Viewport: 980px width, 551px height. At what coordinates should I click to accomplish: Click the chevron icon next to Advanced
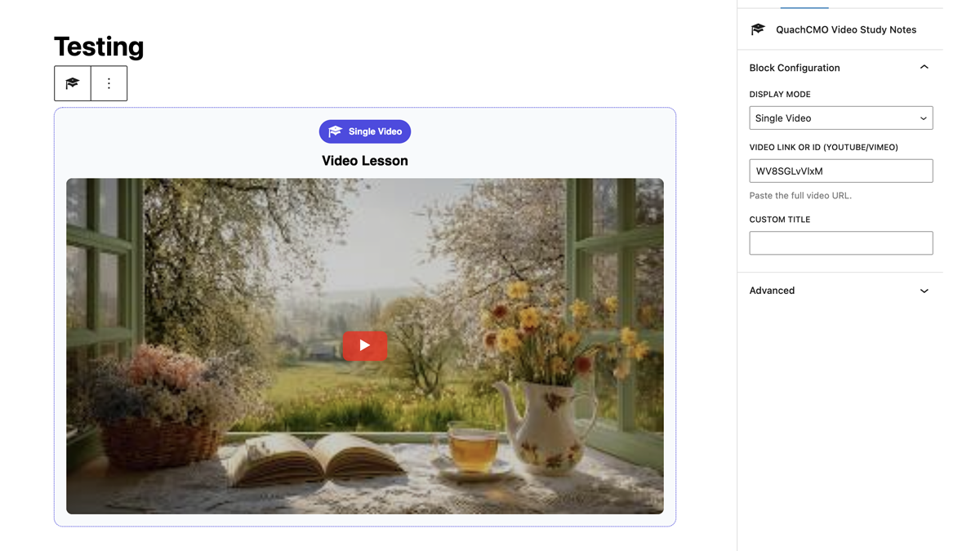coord(924,291)
